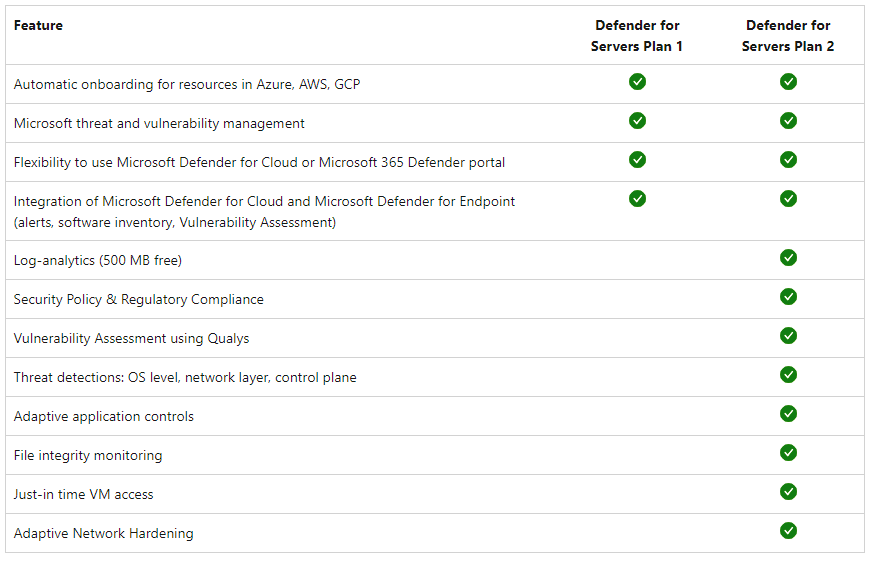Click Plan 1 checkmark for threat and vulnerability management

tap(637, 121)
